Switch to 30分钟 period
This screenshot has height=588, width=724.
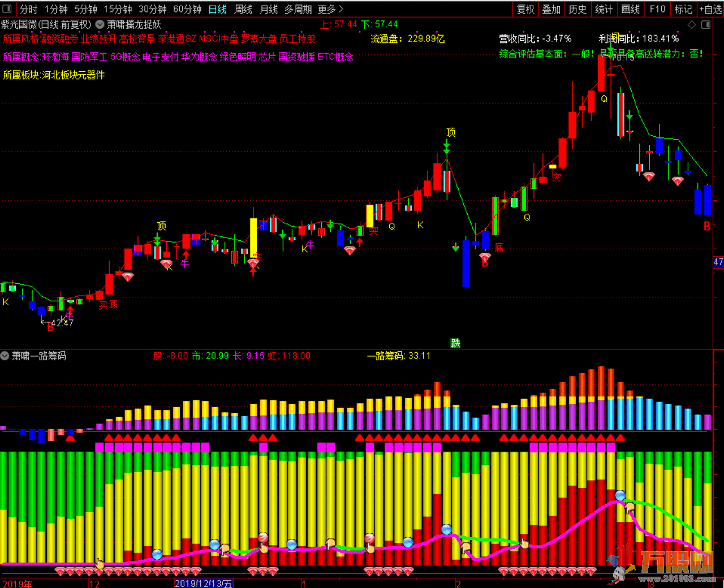click(x=153, y=9)
